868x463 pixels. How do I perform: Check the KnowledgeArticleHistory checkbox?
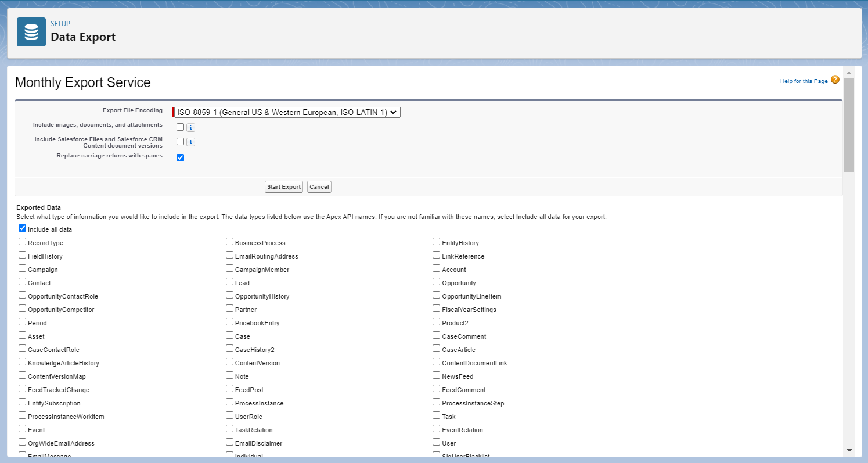22,362
